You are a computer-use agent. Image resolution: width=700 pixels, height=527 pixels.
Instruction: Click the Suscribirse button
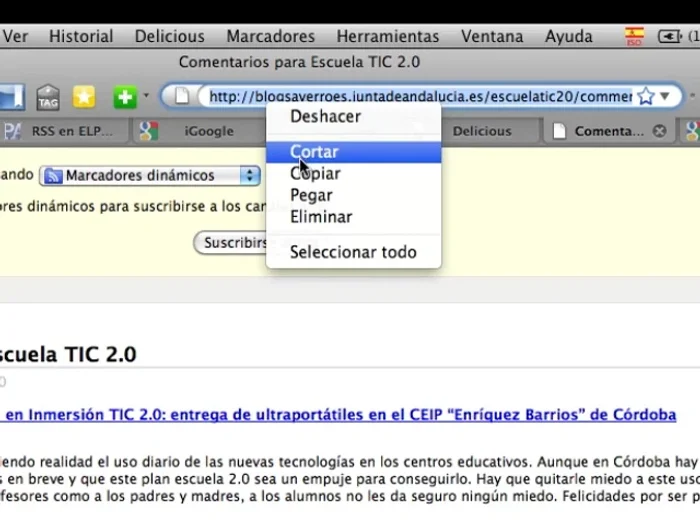click(x=230, y=243)
